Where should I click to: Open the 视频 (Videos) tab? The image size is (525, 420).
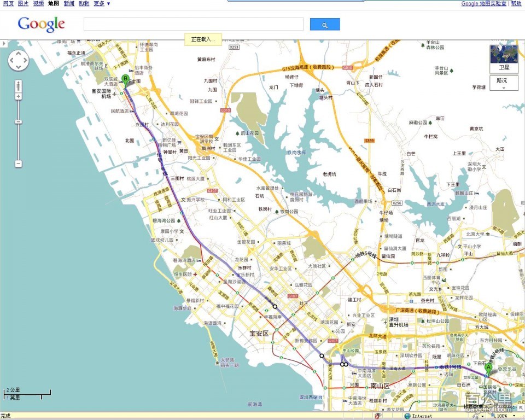[38, 3]
